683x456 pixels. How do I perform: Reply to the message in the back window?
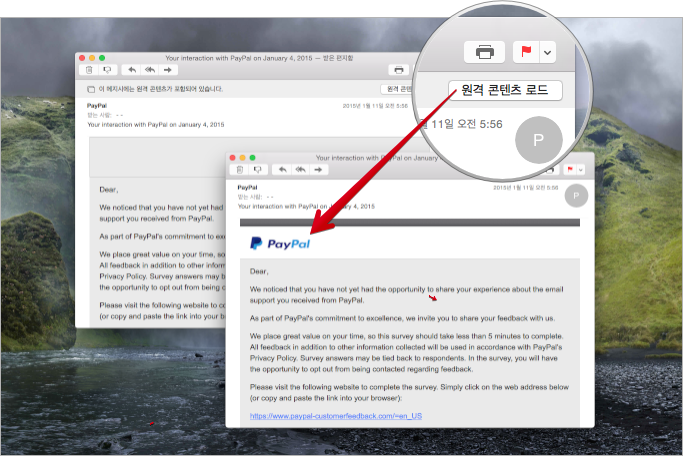click(x=132, y=70)
